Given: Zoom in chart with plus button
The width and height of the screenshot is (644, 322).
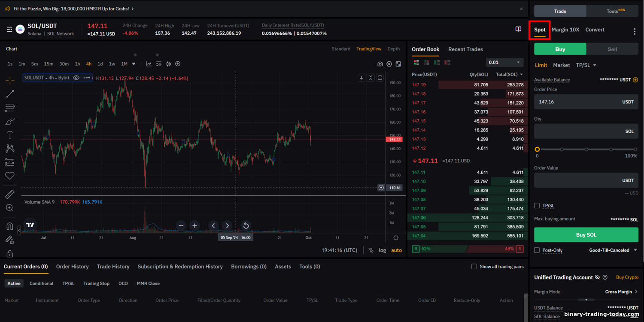Looking at the screenshot, I should click(194, 225).
